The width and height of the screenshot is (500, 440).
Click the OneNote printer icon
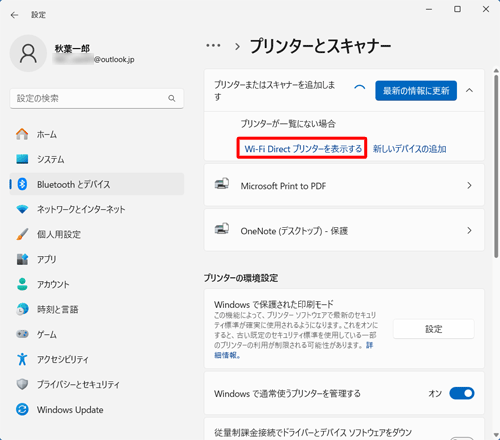(222, 229)
